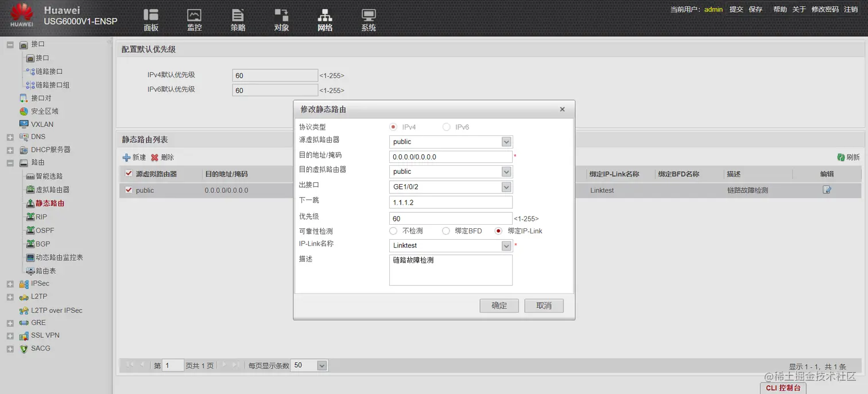The height and width of the screenshot is (394, 868).
Task: Select 静态路由 in the sidebar
Action: pos(49,204)
